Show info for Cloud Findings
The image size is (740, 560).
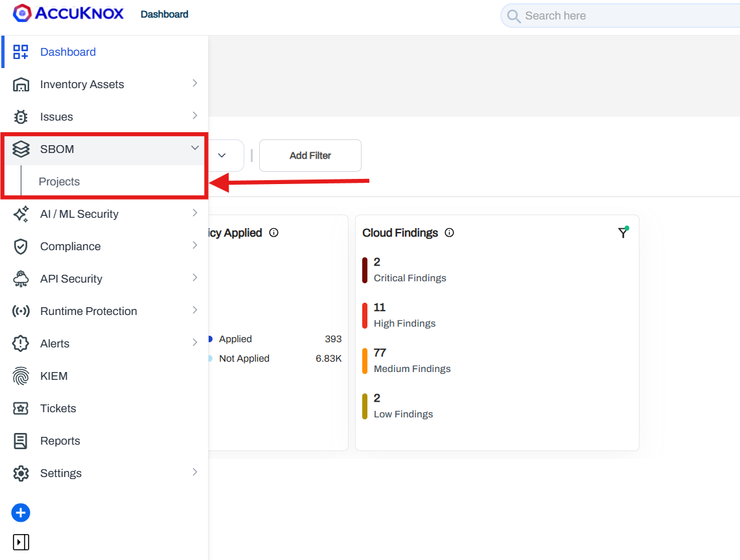pyautogui.click(x=449, y=232)
